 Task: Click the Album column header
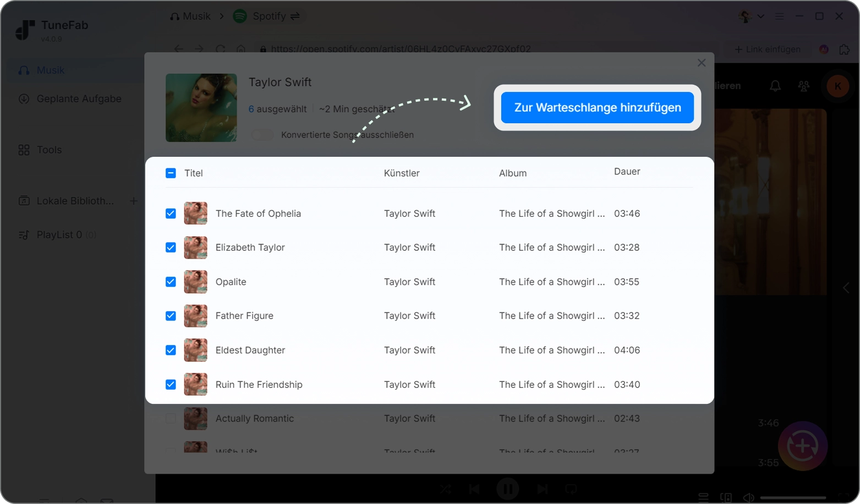point(513,173)
